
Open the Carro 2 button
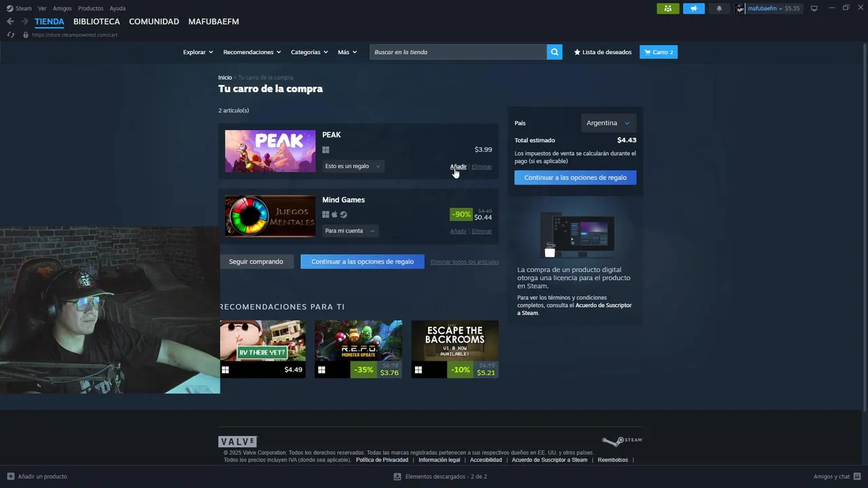click(658, 52)
